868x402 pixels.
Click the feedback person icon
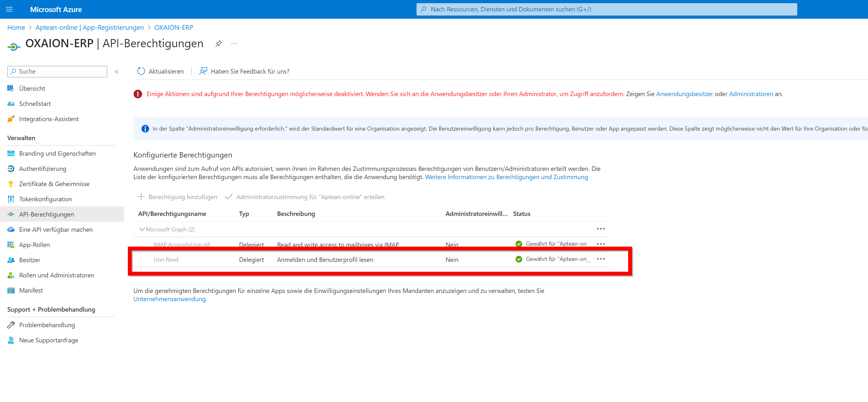203,71
